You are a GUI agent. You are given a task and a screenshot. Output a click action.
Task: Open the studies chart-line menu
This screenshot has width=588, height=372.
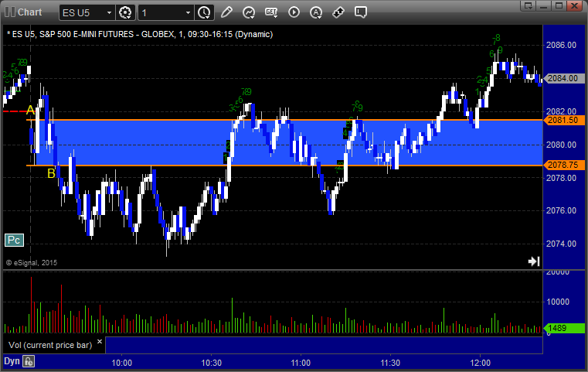click(249, 12)
